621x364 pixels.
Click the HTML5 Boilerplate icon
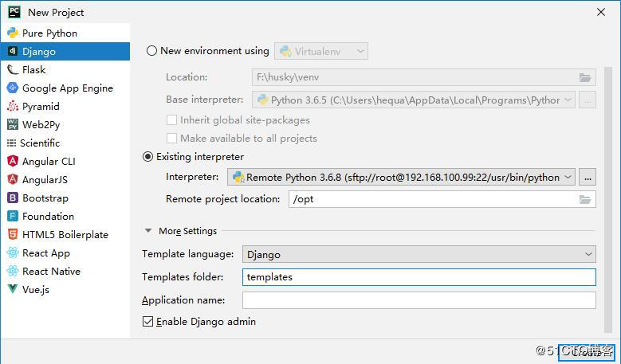tap(13, 234)
